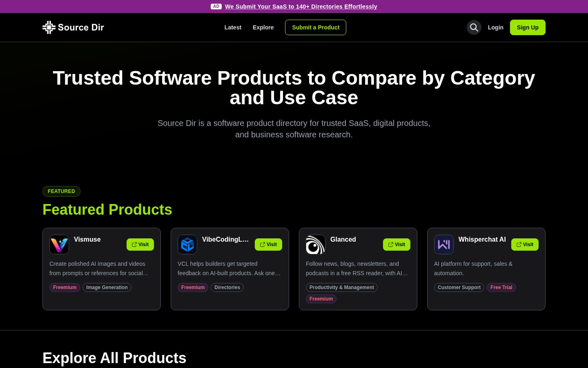Click the 'Trusted Software Products' main headline
Viewport: 588px width, 368px height.
click(x=294, y=88)
